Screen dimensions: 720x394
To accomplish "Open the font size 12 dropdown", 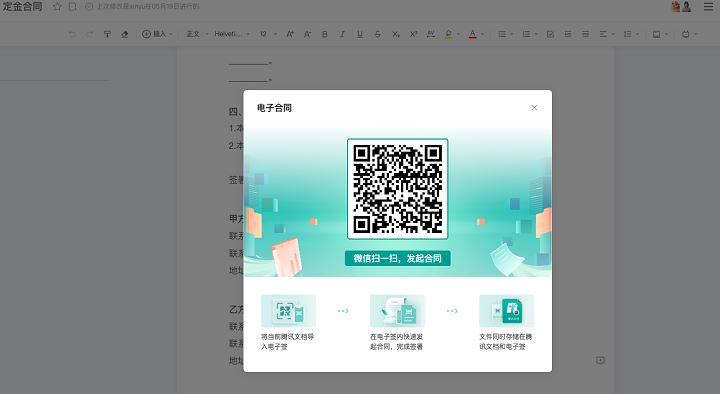I will pos(268,34).
